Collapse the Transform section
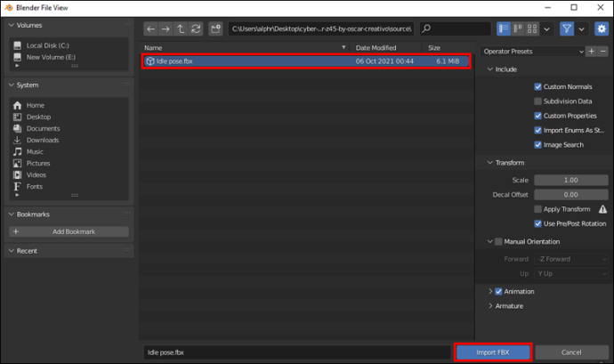 point(490,163)
